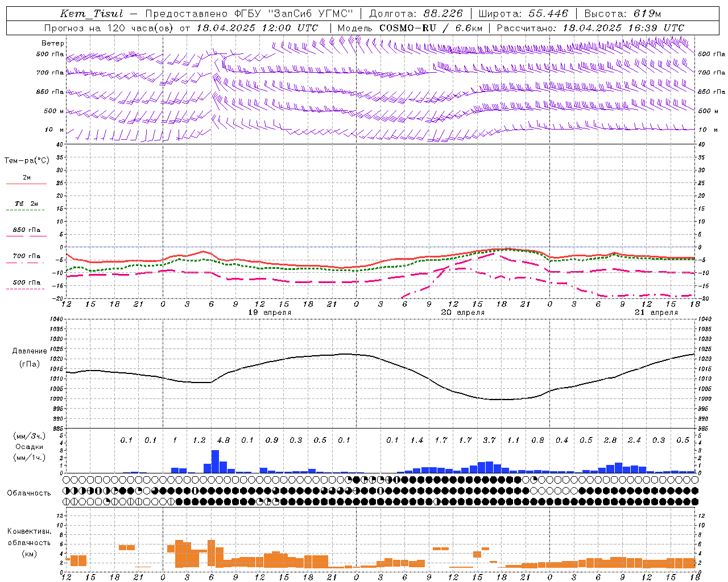Click the 3-hour precipitation value "2.4"
The width and height of the screenshot is (728, 582).
tap(634, 440)
